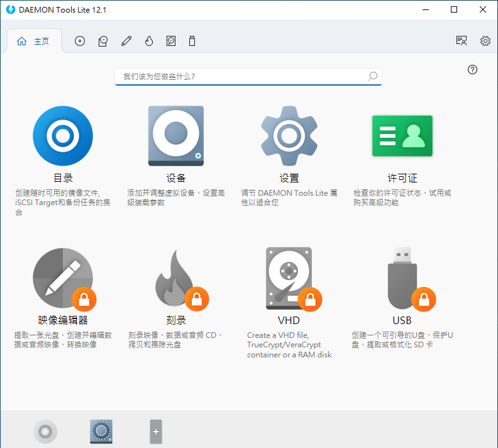Focus the 我们该为您做些什么? search field

tap(248, 77)
